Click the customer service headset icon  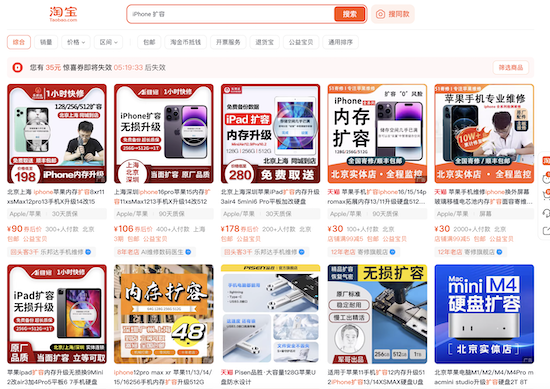tap(546, 213)
